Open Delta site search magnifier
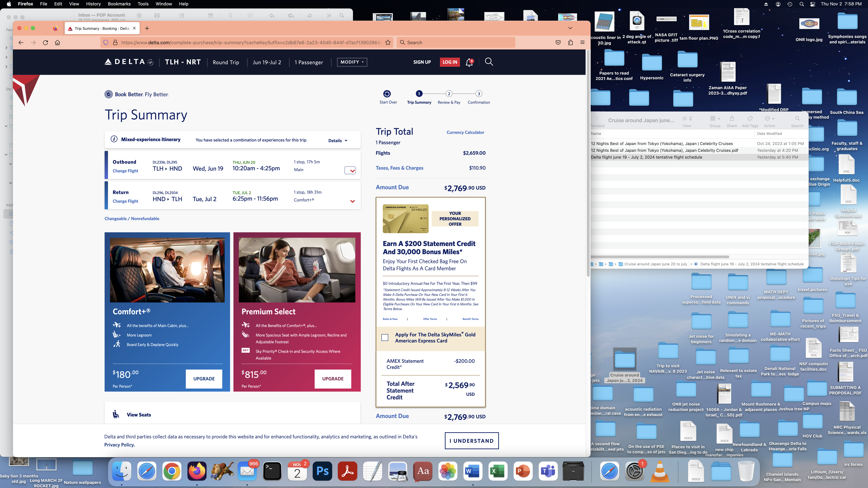 point(489,62)
